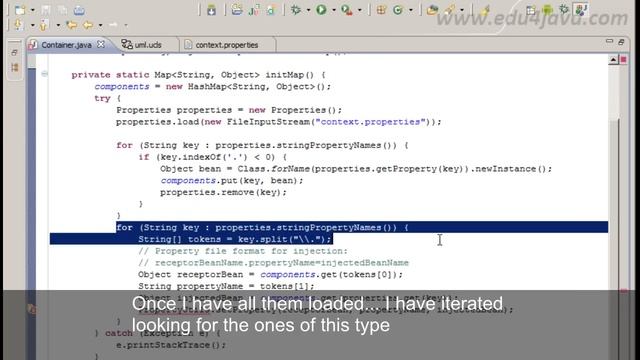Switch to the Container.java tab
The width and height of the screenshot is (640, 360).
(66, 45)
